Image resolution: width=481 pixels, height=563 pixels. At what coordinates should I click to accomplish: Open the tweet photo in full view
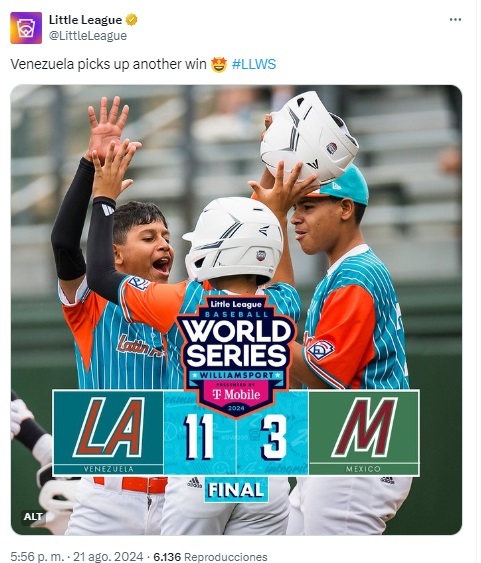236,310
